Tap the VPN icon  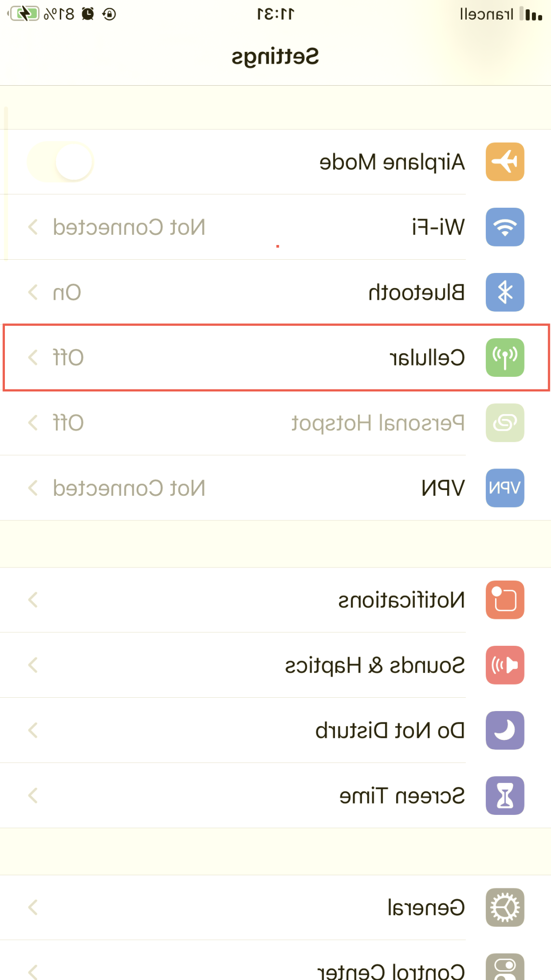(504, 488)
